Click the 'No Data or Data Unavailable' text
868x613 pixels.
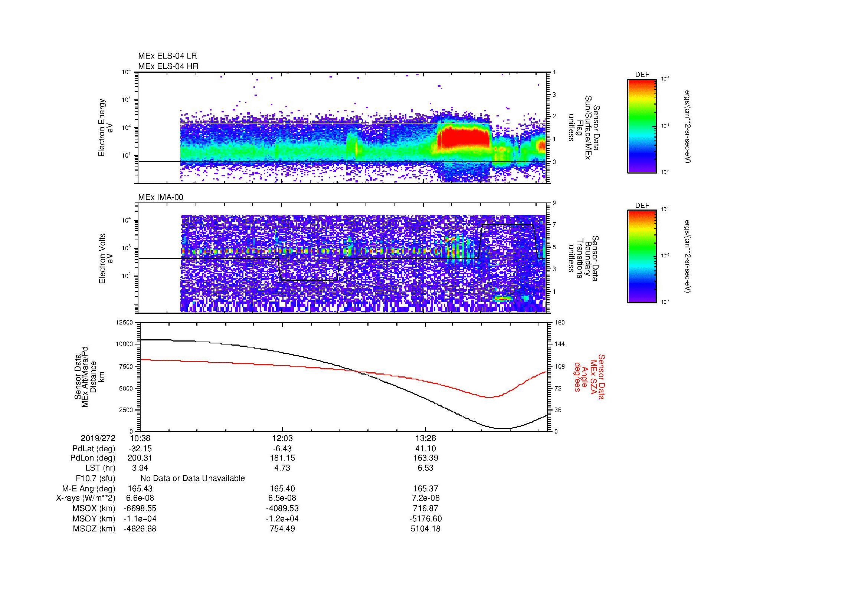point(193,478)
